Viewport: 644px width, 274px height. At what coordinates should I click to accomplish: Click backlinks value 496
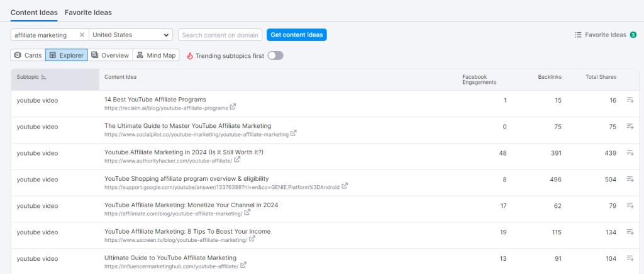click(555, 179)
